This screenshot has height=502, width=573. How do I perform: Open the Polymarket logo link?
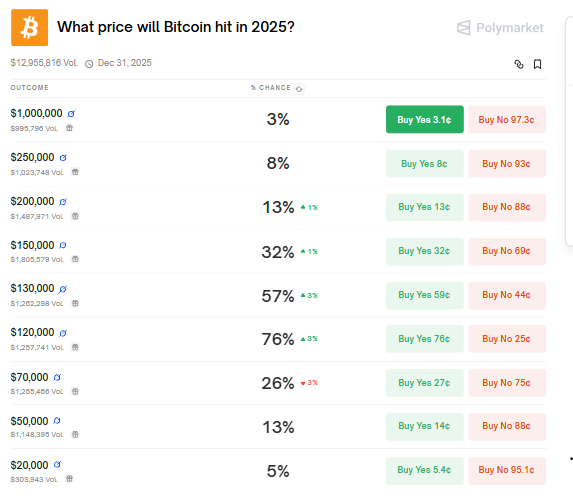[x=500, y=28]
